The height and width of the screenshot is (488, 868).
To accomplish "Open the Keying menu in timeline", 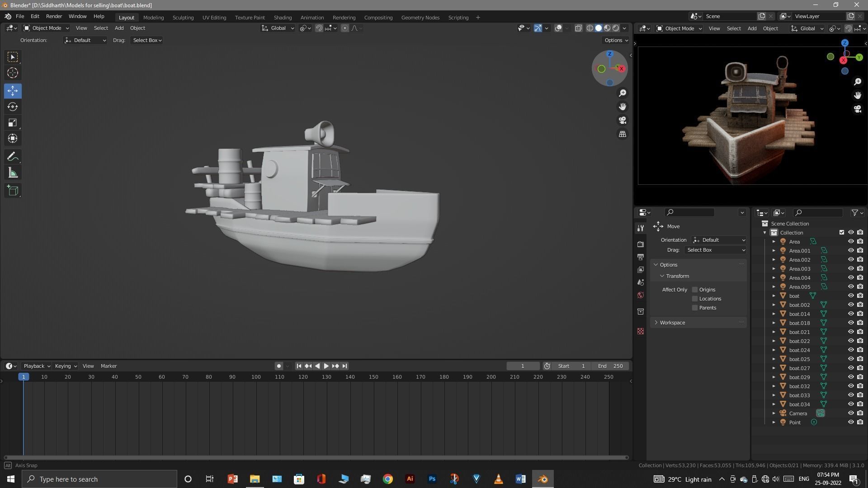I will point(66,366).
